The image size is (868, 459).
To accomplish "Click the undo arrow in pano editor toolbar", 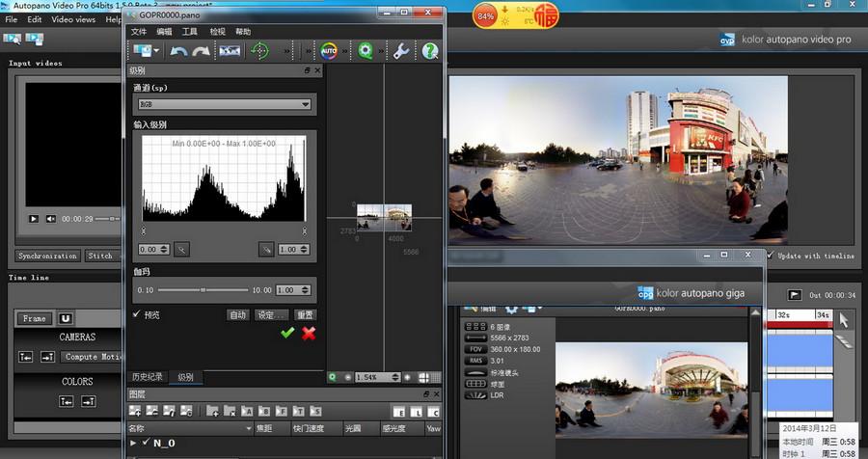I will tap(178, 51).
